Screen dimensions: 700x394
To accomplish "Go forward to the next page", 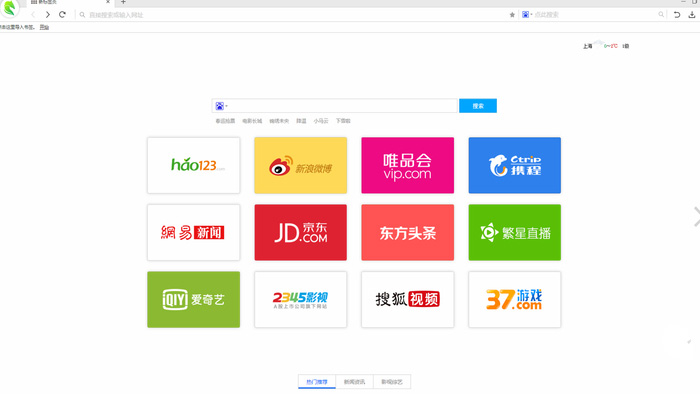I will coord(47,15).
